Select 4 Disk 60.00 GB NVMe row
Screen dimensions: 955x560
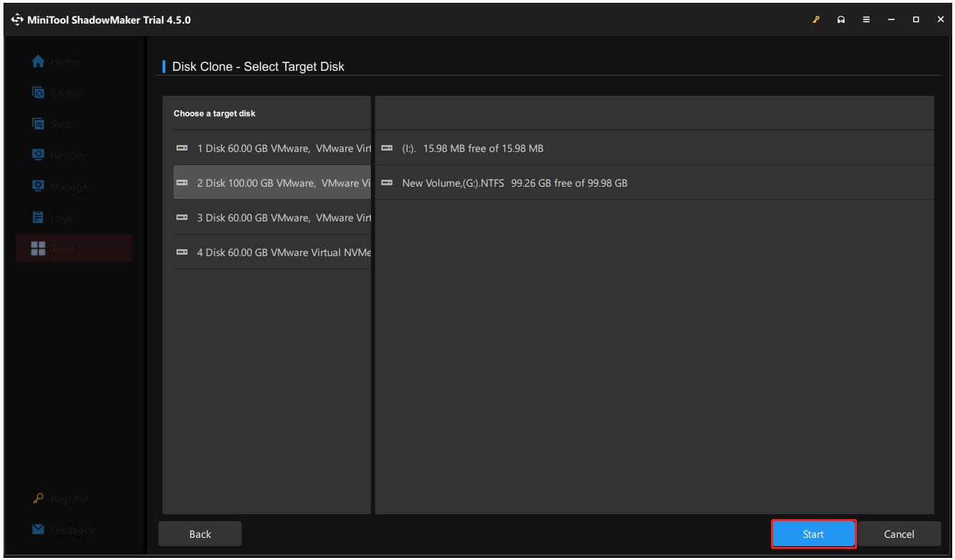click(272, 252)
